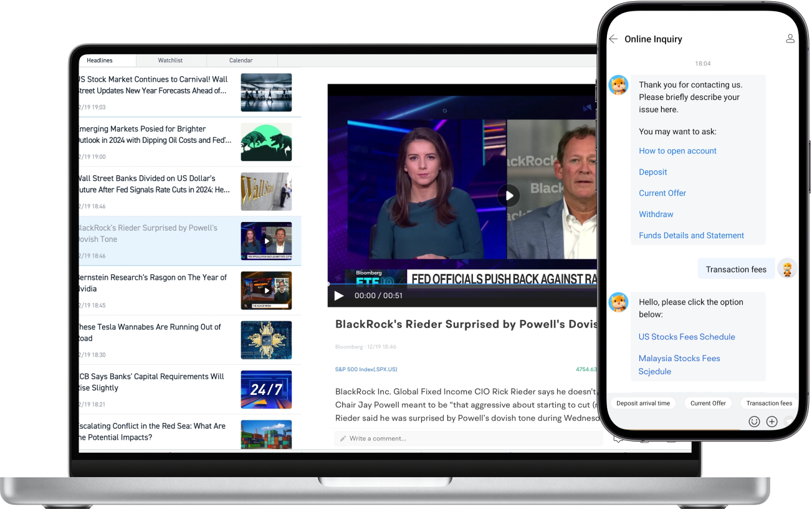Click the bull and bear thumbnail for Emerging Markets

pos(266,142)
